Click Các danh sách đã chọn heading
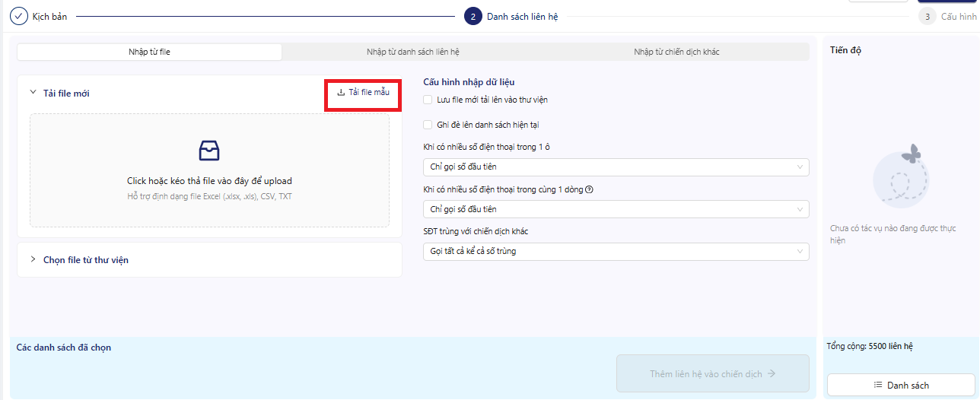This screenshot has width=980, height=400. point(64,348)
